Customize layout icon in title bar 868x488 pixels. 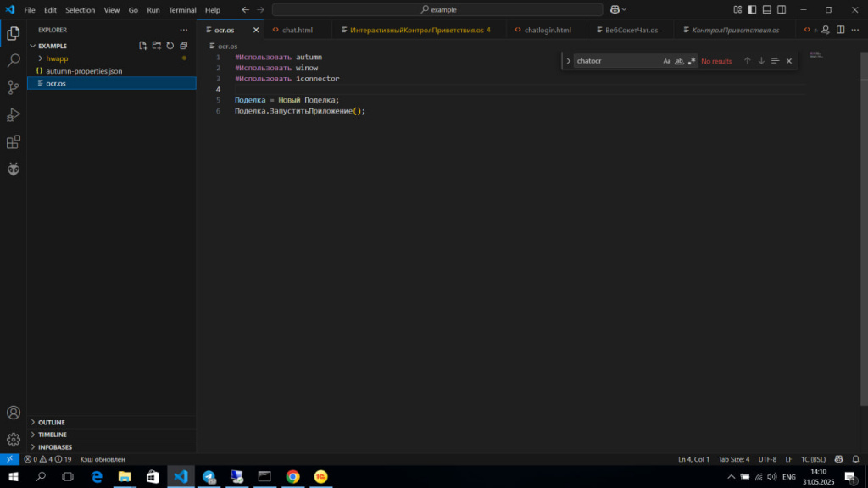point(737,9)
